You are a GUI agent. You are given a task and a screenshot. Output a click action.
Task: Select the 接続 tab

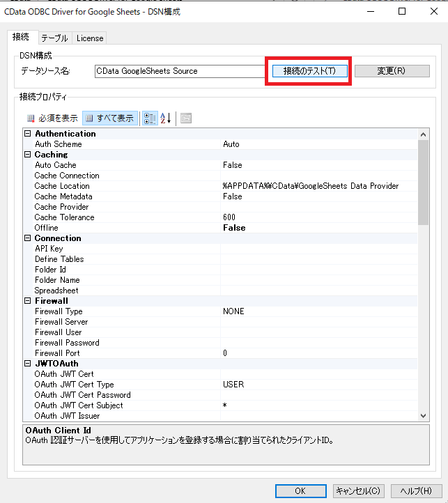coord(21,37)
